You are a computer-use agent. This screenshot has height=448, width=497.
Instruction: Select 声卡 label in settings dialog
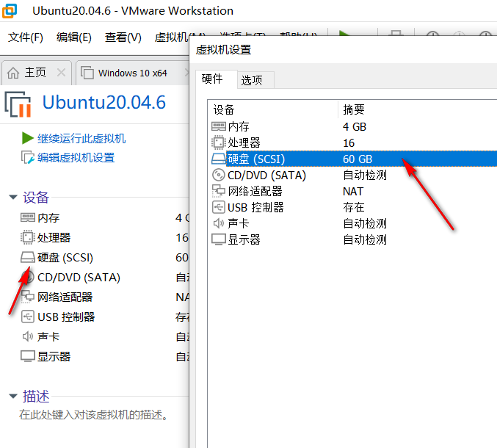point(239,223)
